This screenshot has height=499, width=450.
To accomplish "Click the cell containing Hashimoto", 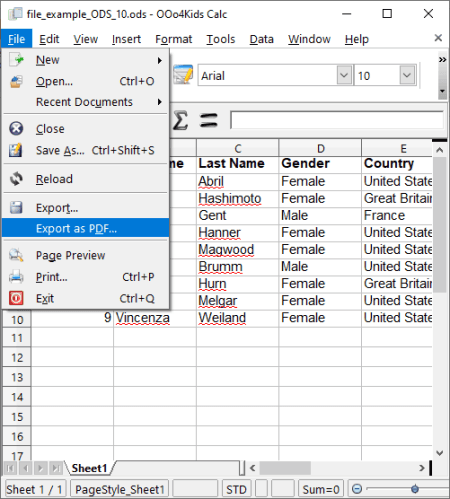I will pos(237,199).
